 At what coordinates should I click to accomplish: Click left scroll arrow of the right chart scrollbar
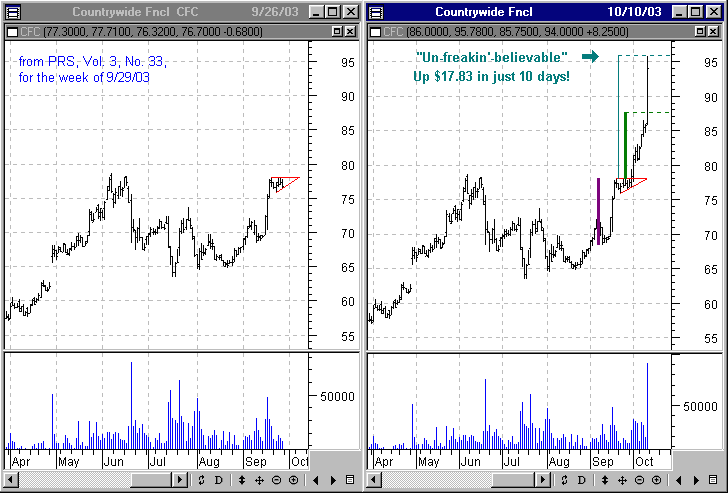(x=374, y=480)
